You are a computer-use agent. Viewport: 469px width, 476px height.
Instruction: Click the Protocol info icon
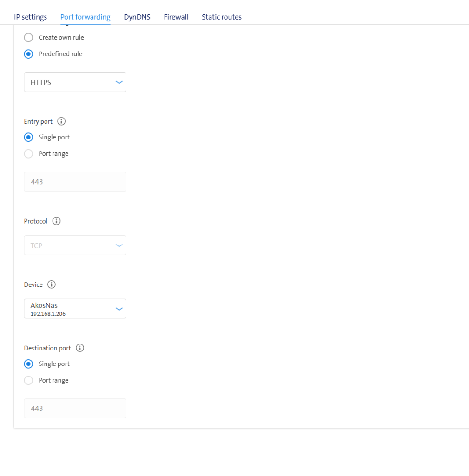[56, 221]
